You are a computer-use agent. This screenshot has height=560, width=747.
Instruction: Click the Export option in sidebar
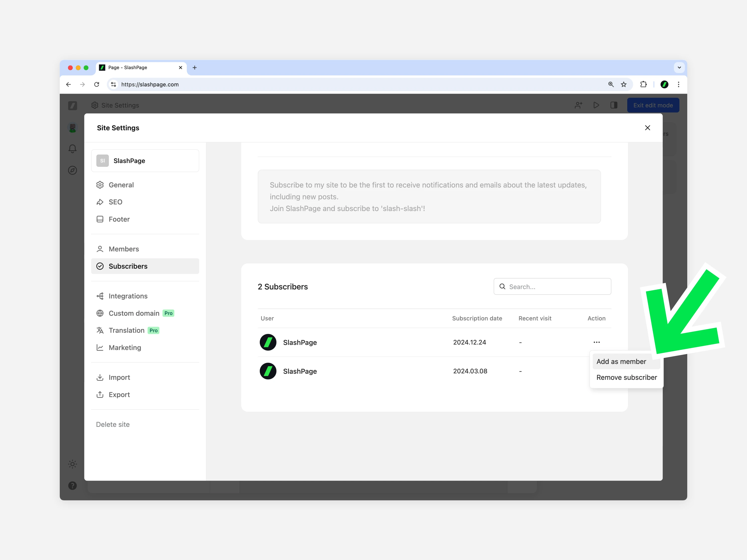119,394
